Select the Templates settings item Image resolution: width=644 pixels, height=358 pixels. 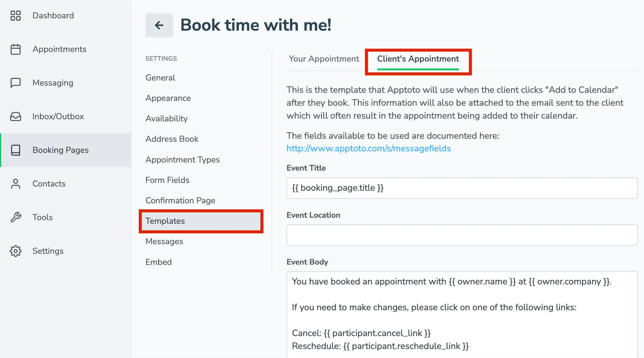tap(165, 221)
